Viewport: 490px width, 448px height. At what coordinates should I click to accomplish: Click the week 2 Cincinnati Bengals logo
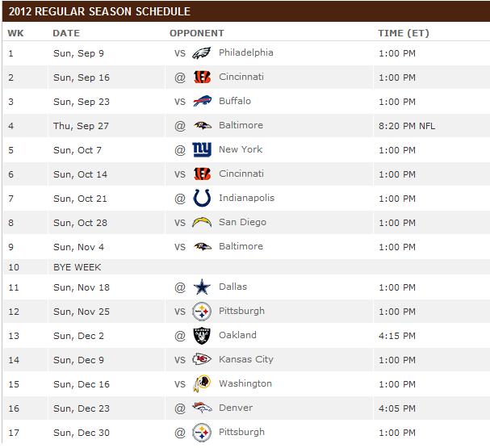(x=202, y=77)
